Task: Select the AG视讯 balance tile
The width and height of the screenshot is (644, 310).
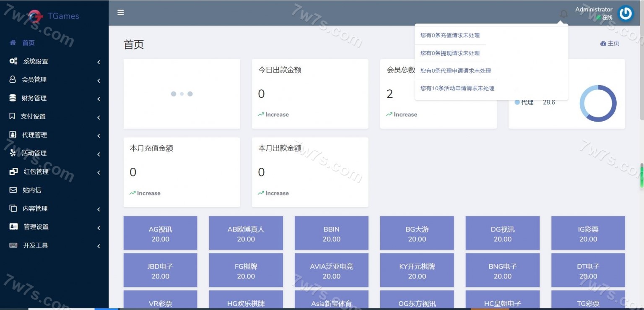Action: 160,234
